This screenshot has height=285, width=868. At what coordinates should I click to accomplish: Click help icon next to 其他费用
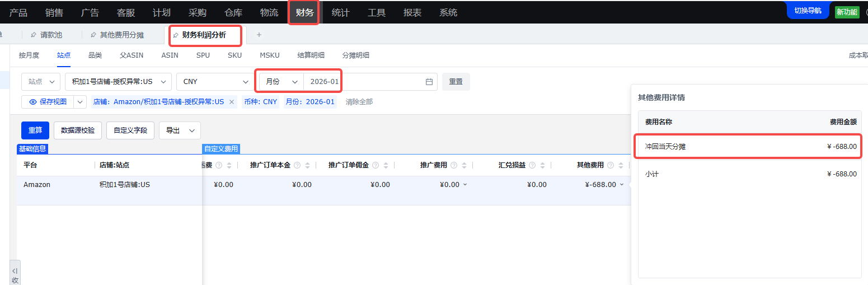pos(611,165)
